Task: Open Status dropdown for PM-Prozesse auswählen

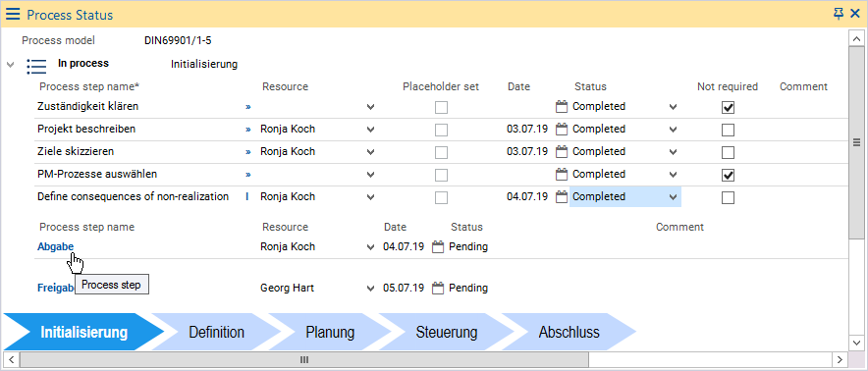Action: pyautogui.click(x=674, y=175)
